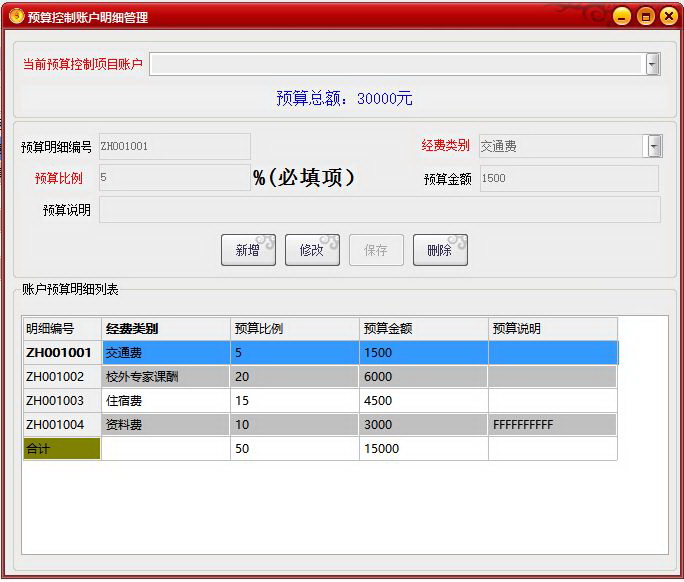This screenshot has width=684, height=582.
Task: Click the app icon in the title bar
Action: 17,17
